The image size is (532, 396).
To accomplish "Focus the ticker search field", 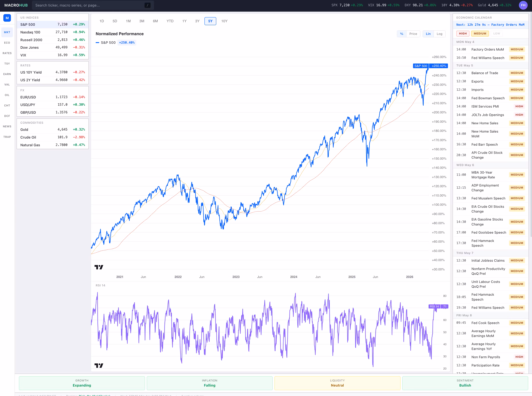I will pyautogui.click(x=93, y=5).
